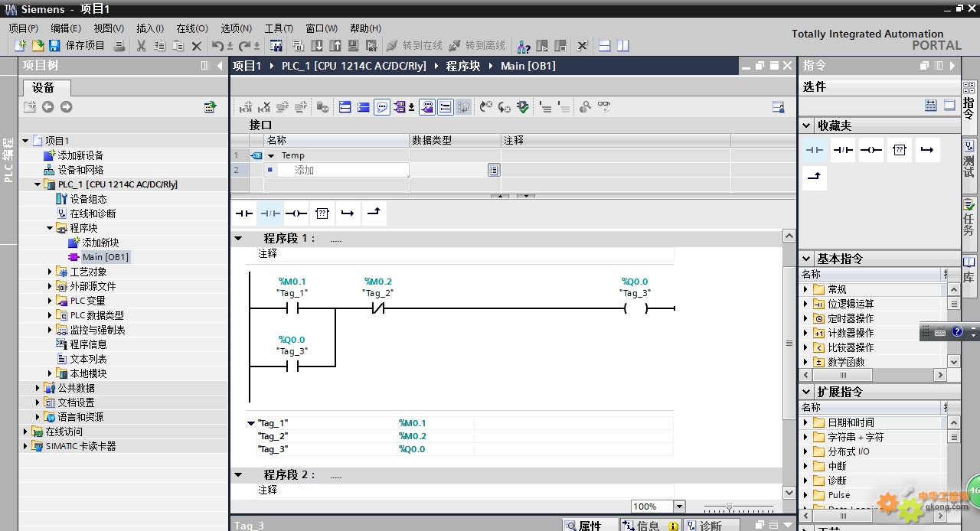
Task: Click the upload from device icon
Action: click(335, 46)
